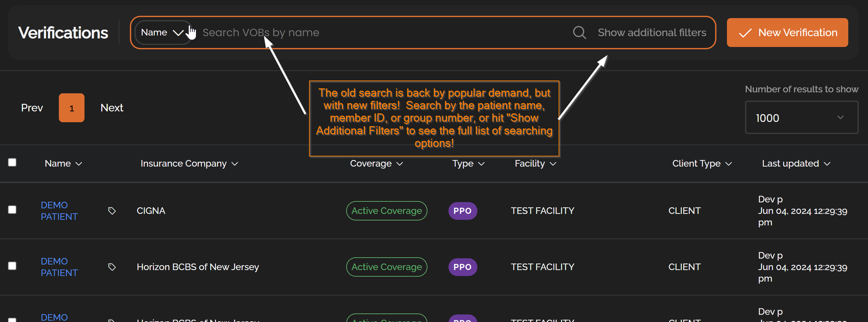
Task: Click the Type column header
Action: pyautogui.click(x=463, y=164)
